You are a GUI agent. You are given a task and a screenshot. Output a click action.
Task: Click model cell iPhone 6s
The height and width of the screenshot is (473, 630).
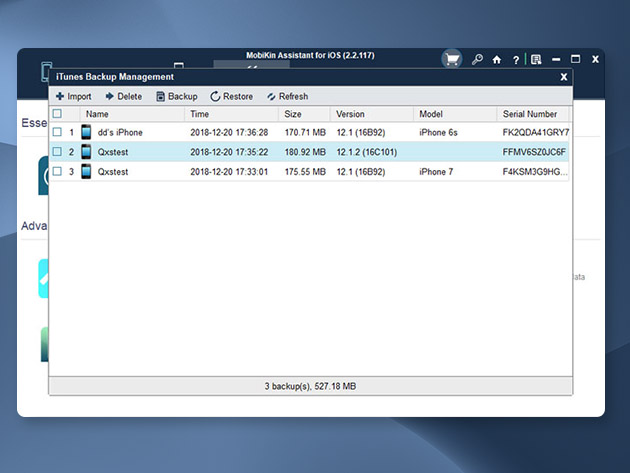tap(438, 133)
